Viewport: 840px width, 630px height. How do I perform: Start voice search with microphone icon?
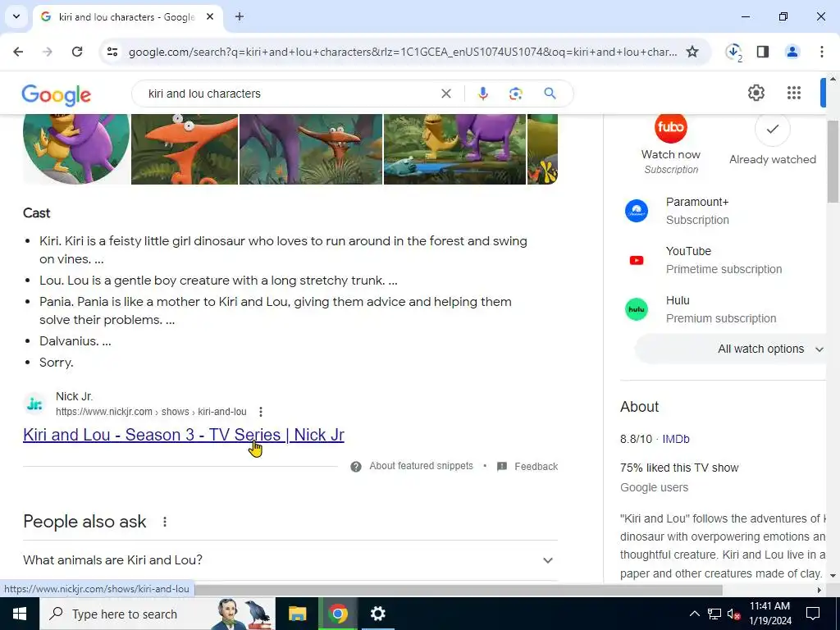[x=482, y=94]
